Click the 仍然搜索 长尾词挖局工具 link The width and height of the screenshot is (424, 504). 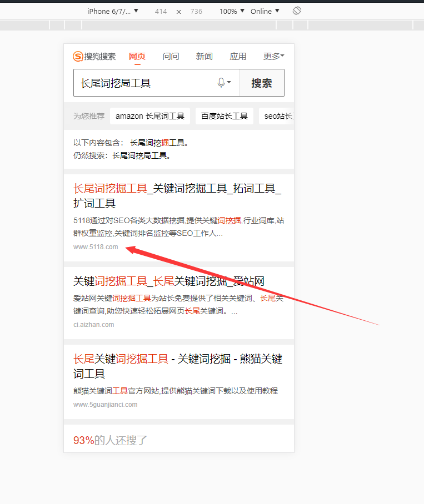pos(141,155)
